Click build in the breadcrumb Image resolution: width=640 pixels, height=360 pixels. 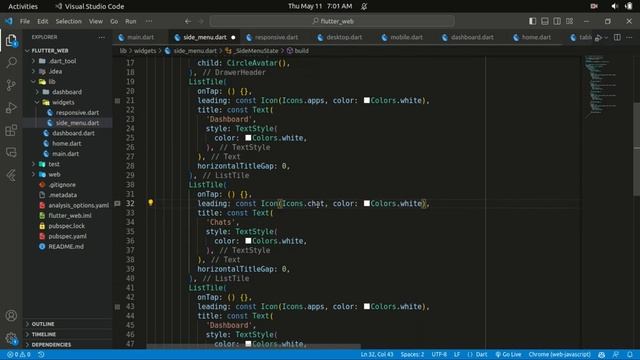click(x=302, y=51)
